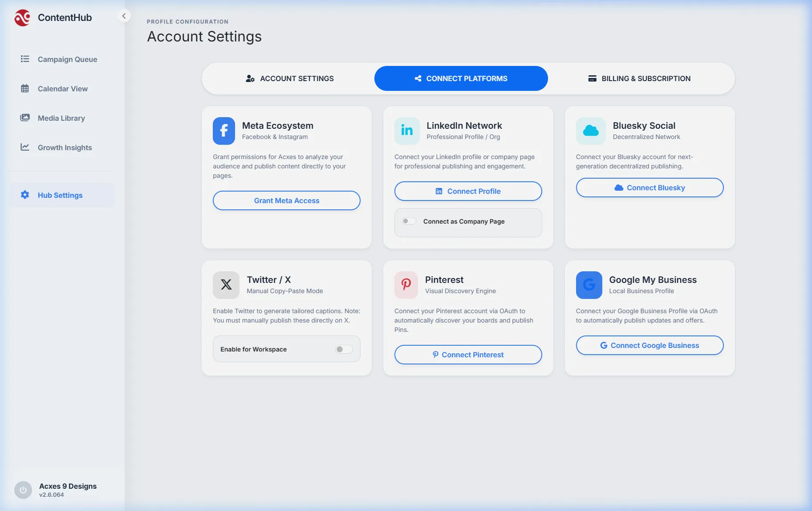
Task: Click the Twitter X logo icon
Action: (226, 285)
